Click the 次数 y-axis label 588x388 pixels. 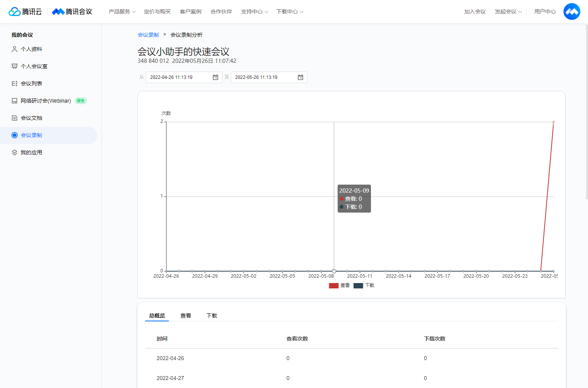click(166, 113)
